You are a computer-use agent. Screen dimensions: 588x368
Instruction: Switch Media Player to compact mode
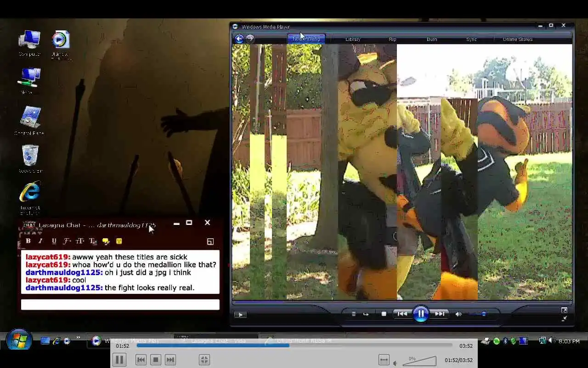pos(565,318)
